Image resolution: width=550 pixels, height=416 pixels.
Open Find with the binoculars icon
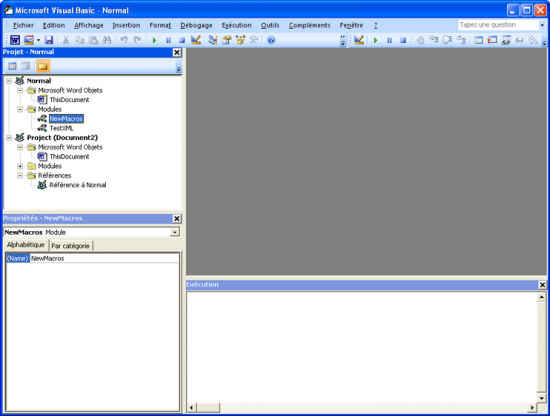click(x=107, y=40)
